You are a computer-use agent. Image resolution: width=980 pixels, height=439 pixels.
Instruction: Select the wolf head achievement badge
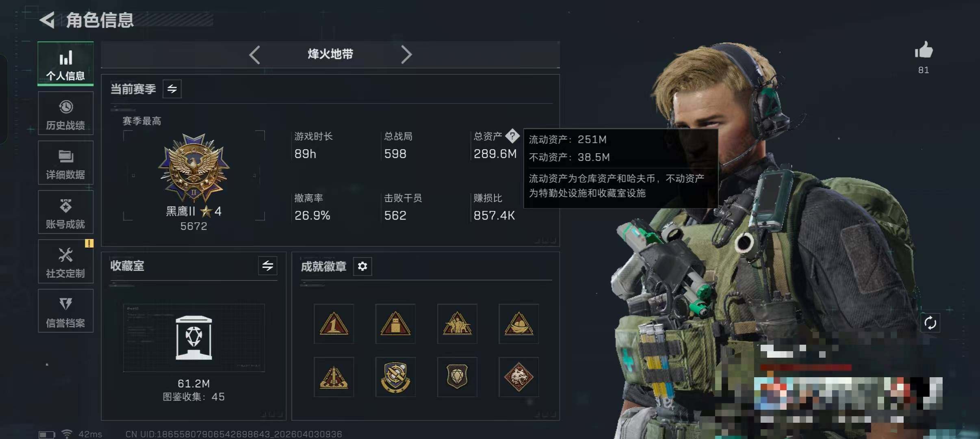(519, 377)
